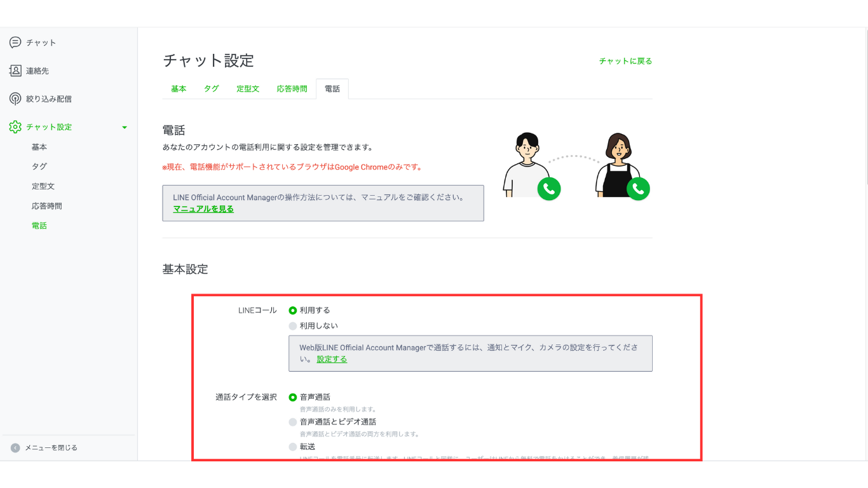This screenshot has width=868, height=488.
Task: Choose 音声通話とビデオ通話 radio button
Action: (293, 422)
